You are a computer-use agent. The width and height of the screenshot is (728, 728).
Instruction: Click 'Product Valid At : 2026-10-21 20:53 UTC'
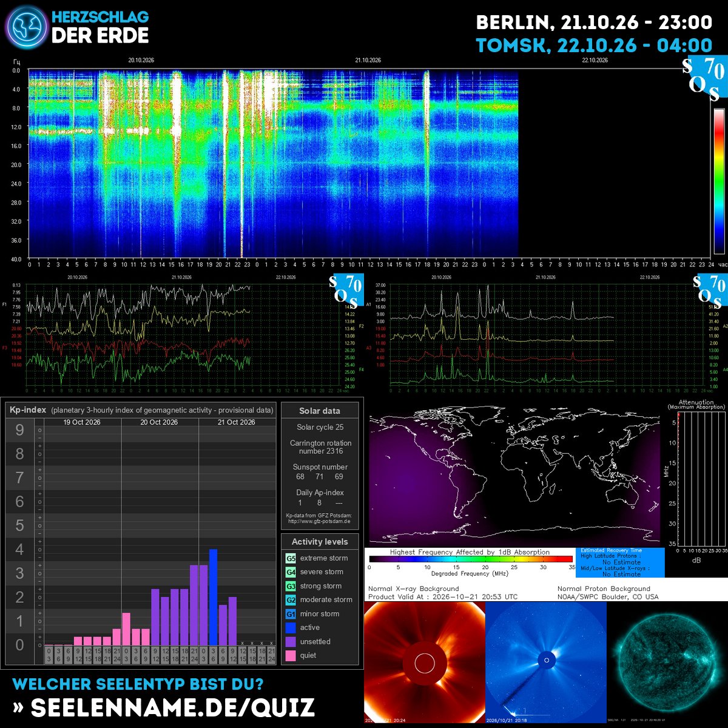pyautogui.click(x=443, y=597)
